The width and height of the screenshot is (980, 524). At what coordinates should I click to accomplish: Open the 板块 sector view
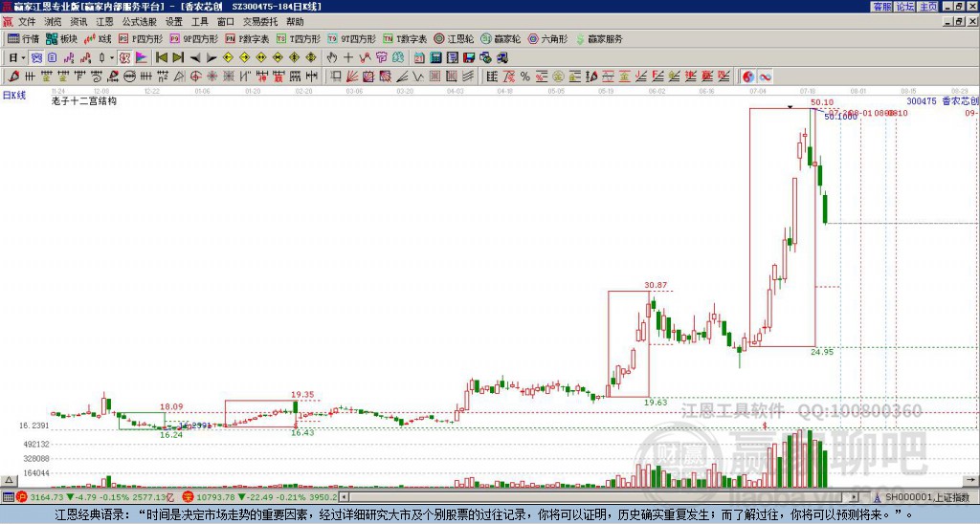click(x=62, y=38)
